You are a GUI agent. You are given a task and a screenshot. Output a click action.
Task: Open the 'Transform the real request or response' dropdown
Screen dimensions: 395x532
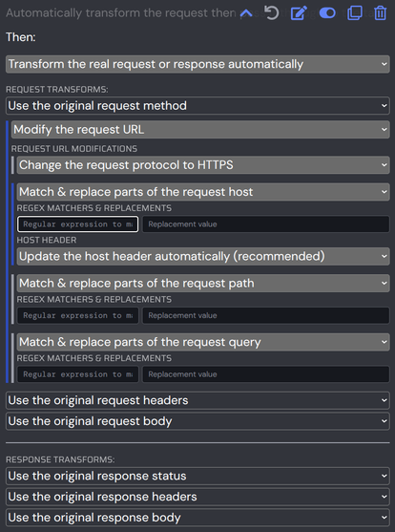(197, 64)
